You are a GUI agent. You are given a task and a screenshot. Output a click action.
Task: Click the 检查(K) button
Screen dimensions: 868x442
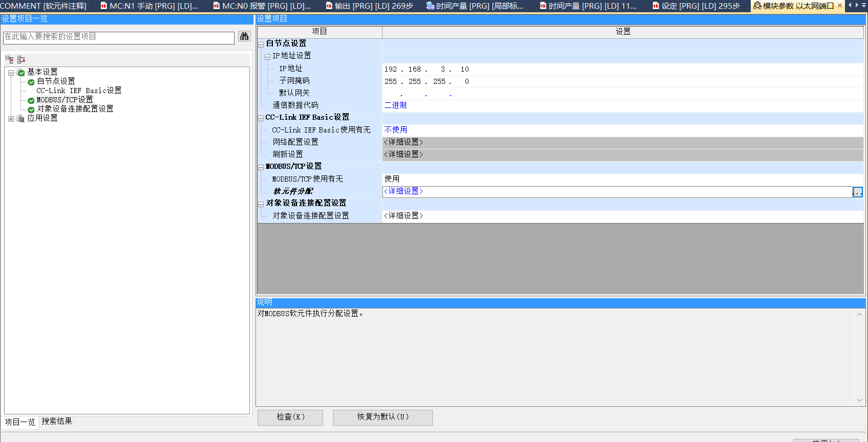[290, 417]
